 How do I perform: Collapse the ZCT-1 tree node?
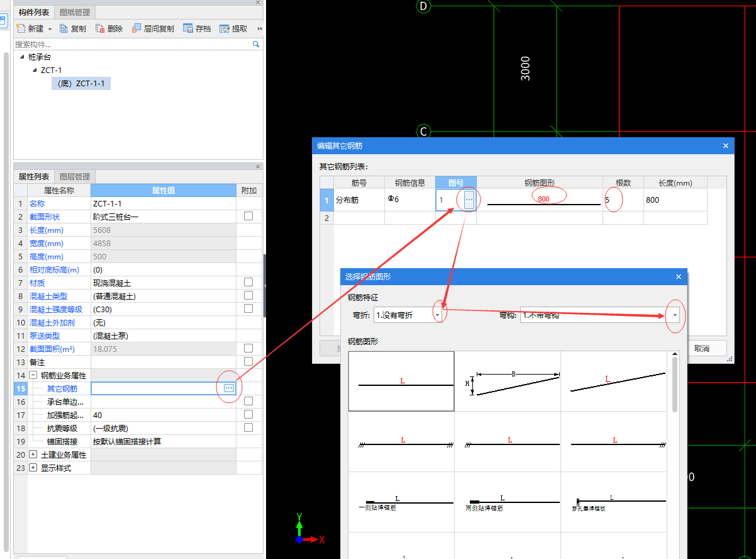click(x=35, y=70)
